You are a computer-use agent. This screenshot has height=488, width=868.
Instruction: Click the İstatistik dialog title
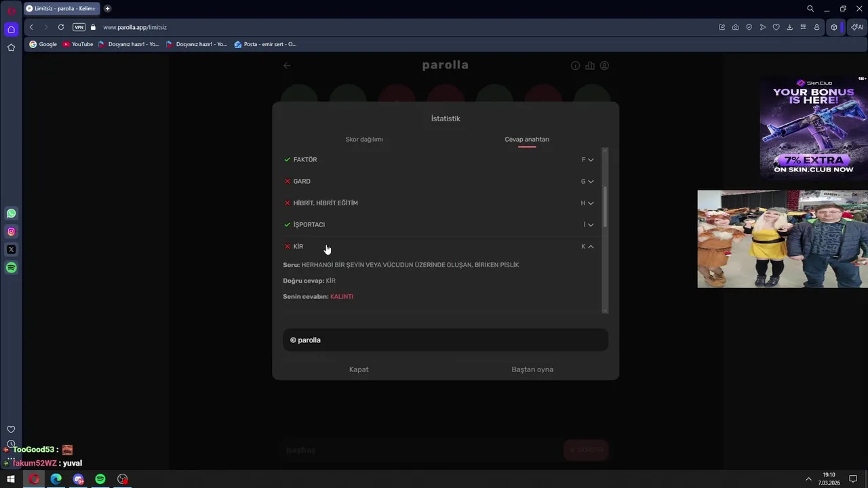pyautogui.click(x=446, y=119)
